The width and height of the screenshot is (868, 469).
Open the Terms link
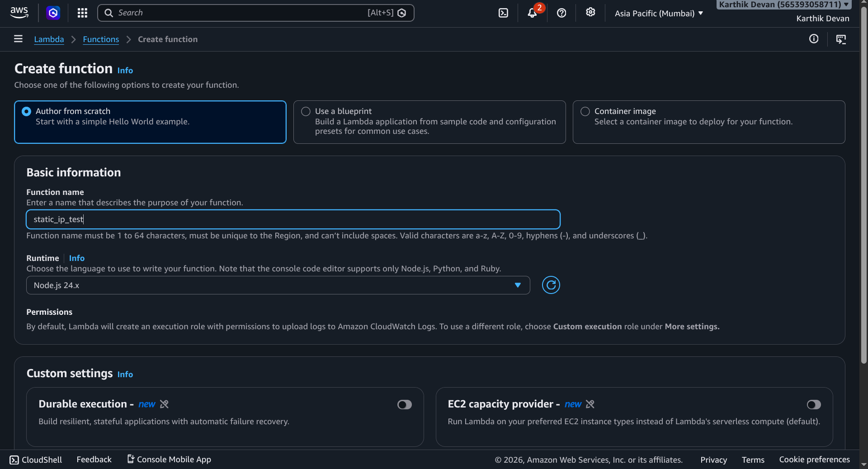coord(753,460)
